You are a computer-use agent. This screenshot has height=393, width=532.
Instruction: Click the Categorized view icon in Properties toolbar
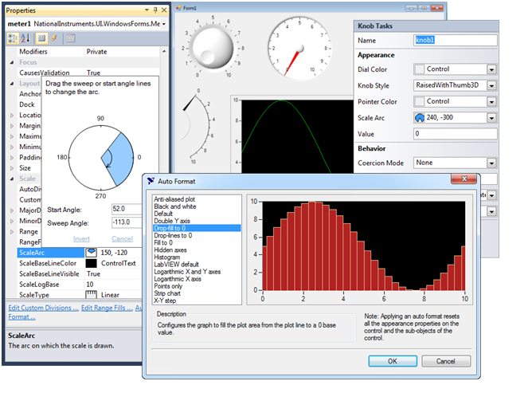click(x=13, y=38)
